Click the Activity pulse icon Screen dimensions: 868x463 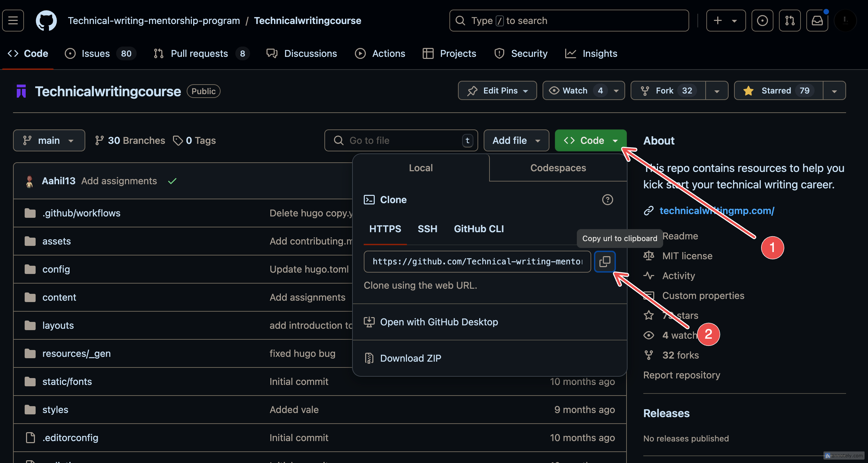(x=648, y=276)
